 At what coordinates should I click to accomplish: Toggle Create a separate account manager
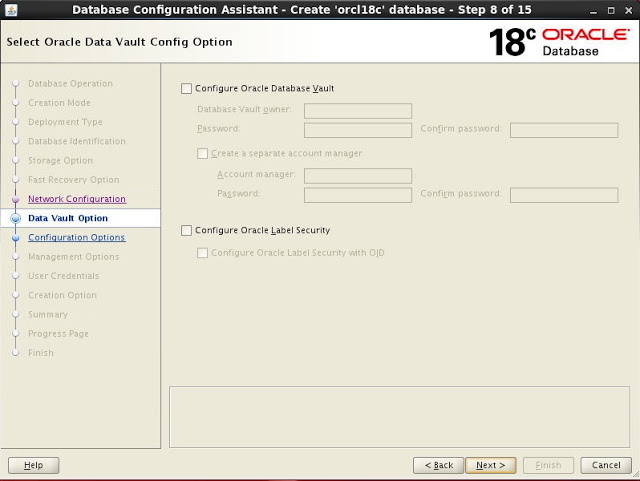204,153
